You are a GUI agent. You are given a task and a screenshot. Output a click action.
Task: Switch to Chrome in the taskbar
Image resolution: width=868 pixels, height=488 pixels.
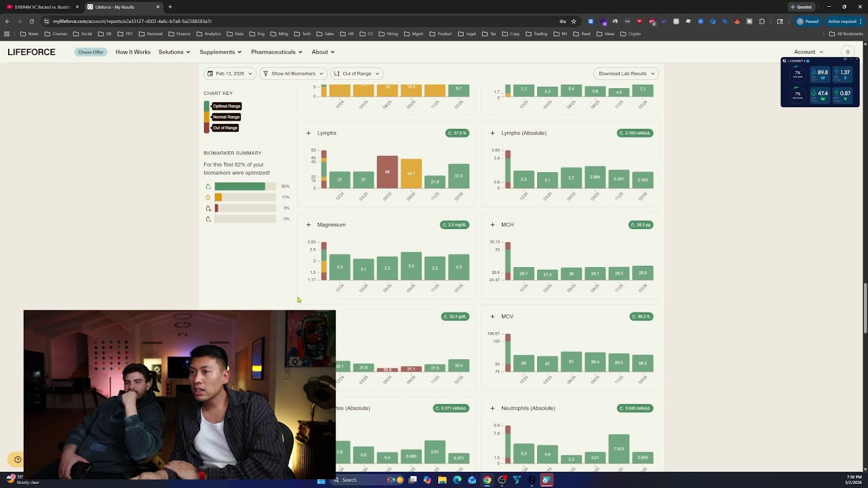487,480
